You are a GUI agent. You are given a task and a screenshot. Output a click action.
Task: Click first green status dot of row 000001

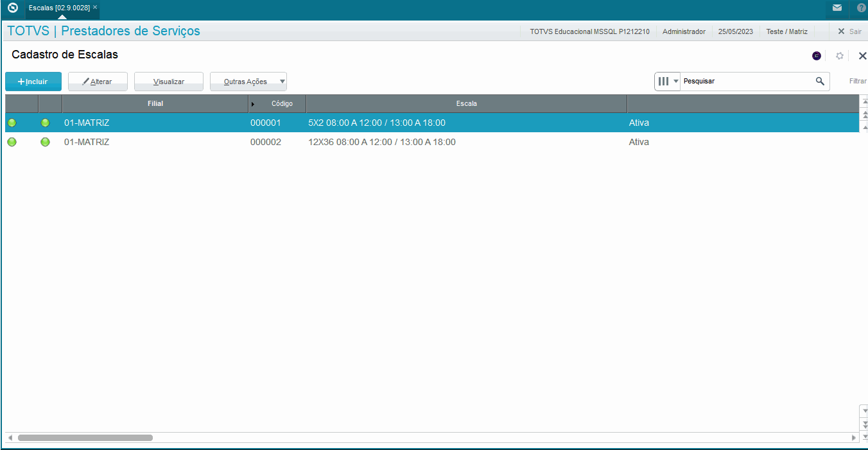pyautogui.click(x=12, y=123)
